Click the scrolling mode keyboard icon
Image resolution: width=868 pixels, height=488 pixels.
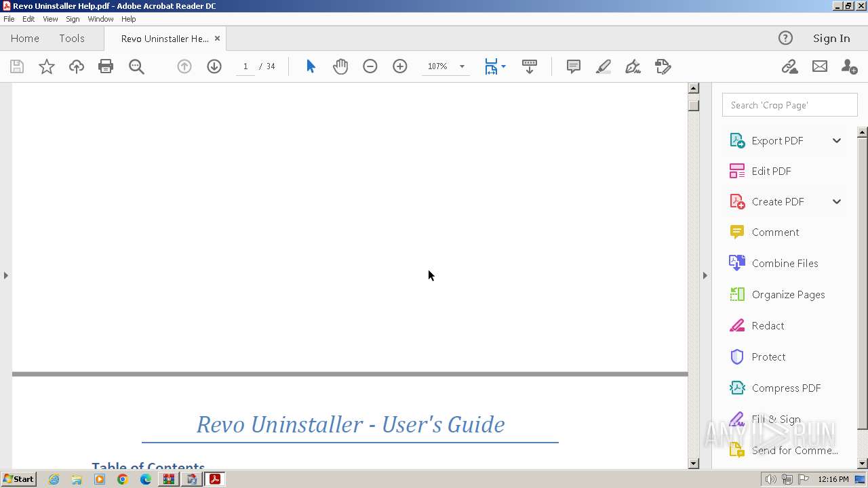click(530, 66)
